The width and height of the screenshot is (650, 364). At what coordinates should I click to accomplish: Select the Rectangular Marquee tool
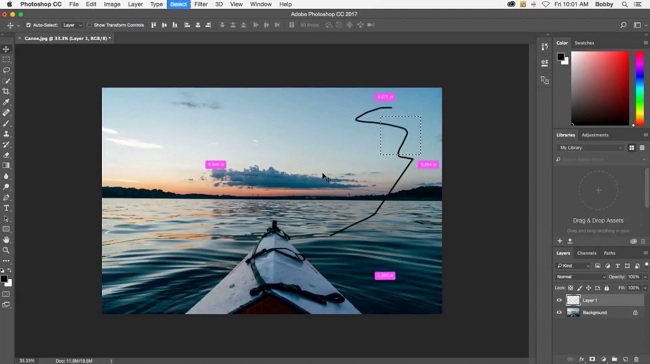pyautogui.click(x=6, y=60)
